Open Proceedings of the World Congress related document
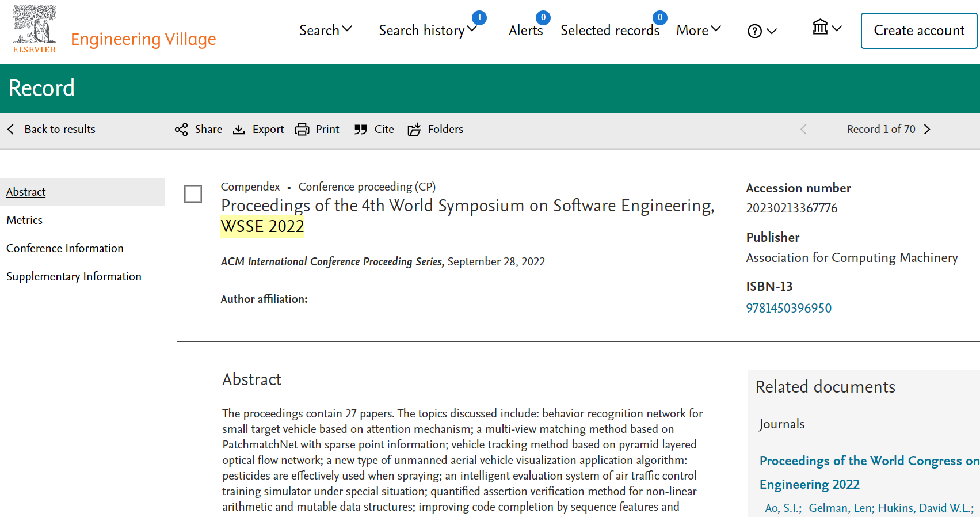 pos(869,473)
